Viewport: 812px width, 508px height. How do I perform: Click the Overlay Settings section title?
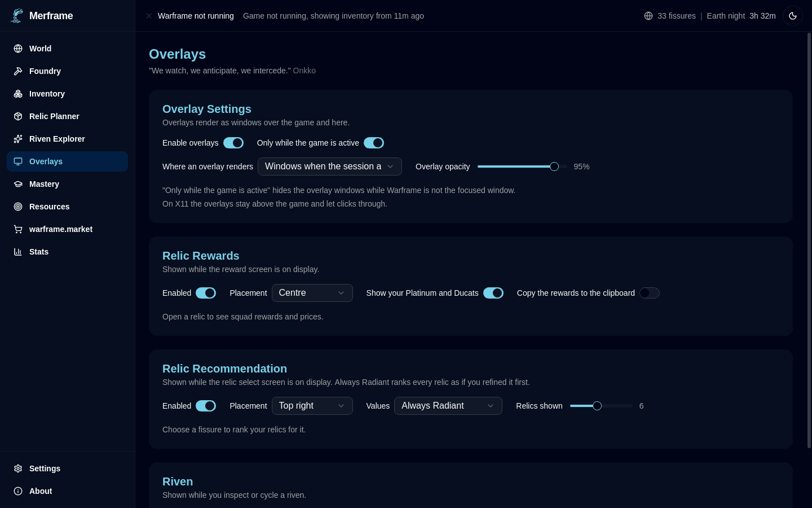coord(207,109)
